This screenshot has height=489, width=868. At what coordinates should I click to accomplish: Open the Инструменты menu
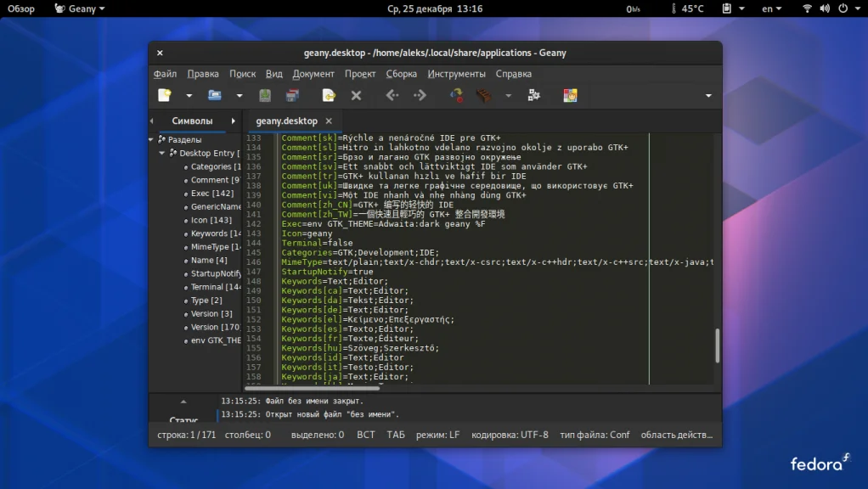(x=456, y=74)
